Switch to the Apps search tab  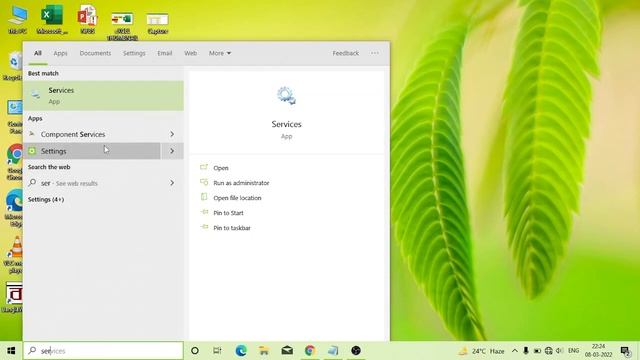click(x=60, y=53)
